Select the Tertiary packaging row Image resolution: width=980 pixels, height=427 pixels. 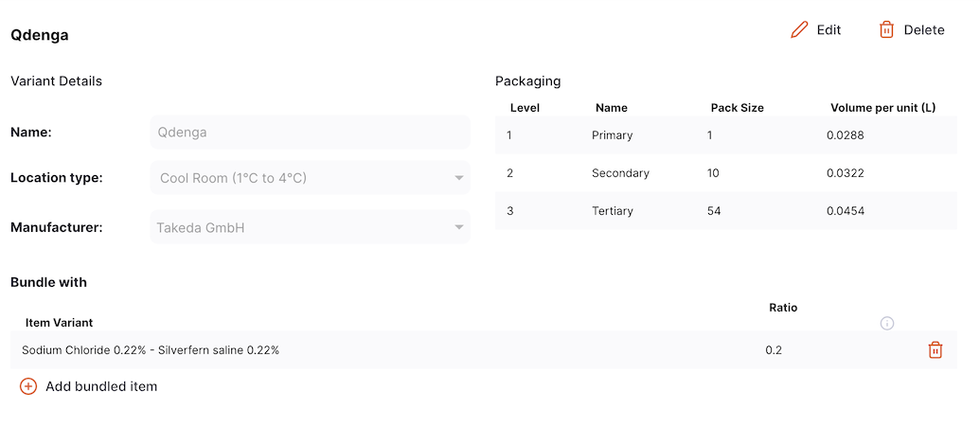[725, 211]
